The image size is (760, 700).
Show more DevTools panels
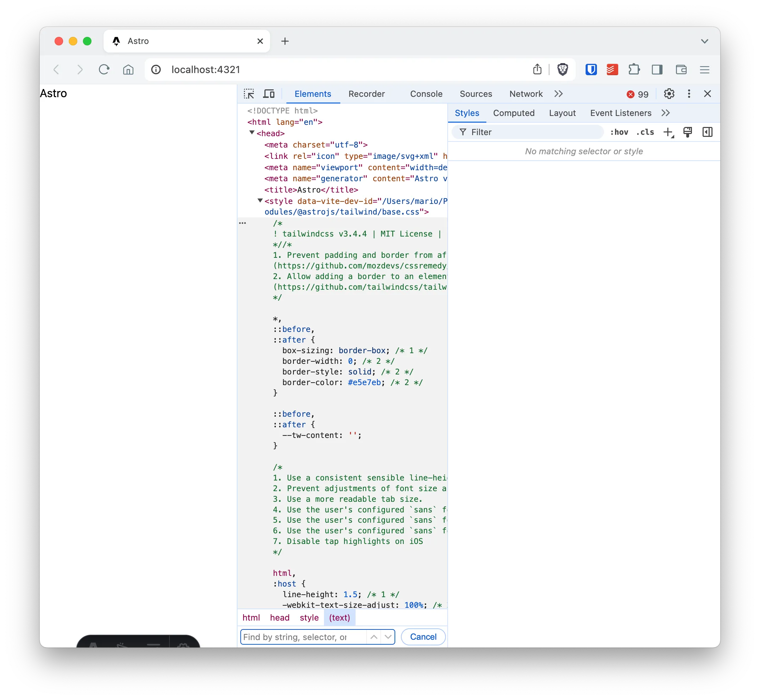(559, 94)
